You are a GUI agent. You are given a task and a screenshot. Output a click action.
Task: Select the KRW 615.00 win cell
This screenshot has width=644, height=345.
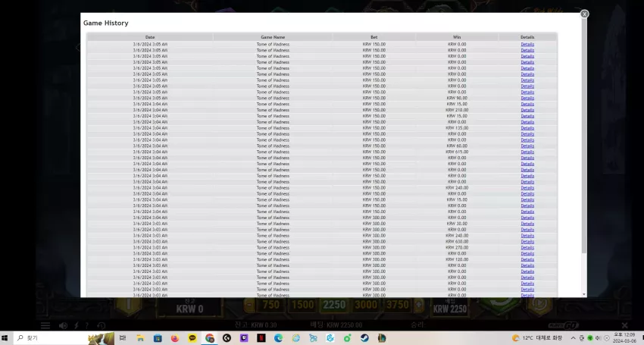click(457, 152)
